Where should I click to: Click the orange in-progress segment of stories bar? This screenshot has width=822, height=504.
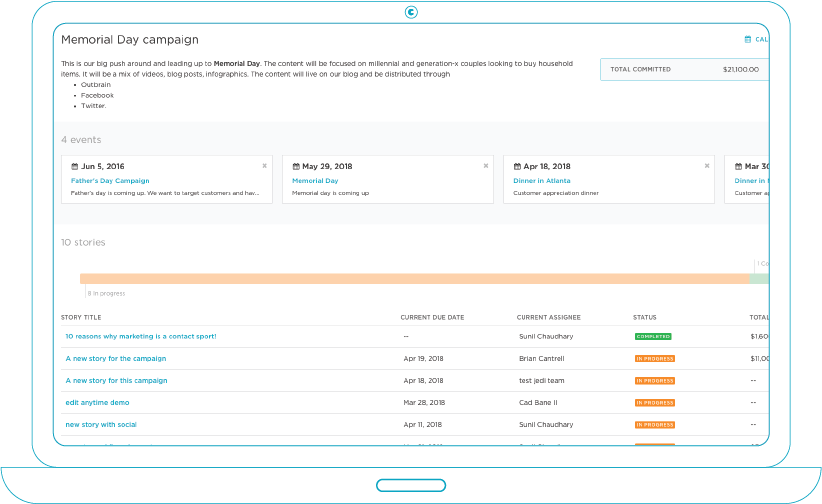click(413, 279)
